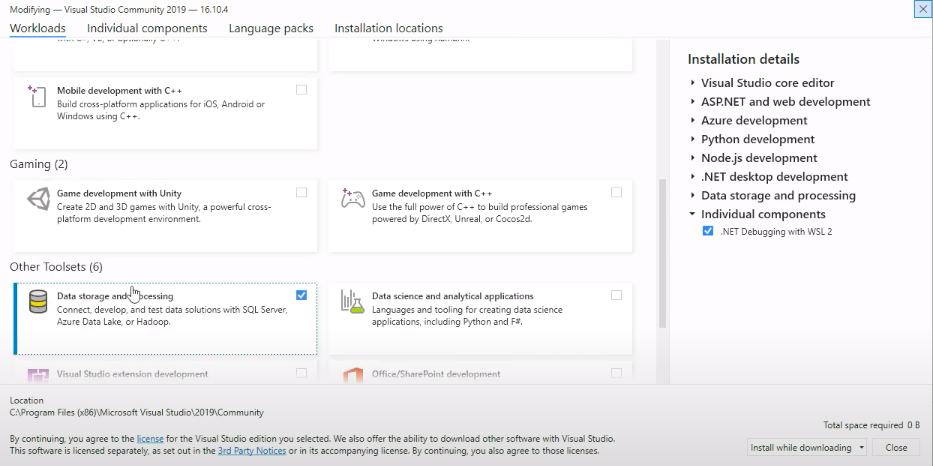Viewport: 933px width, 466px height.
Task: Check Visual Studio extension development box
Action: click(x=302, y=373)
